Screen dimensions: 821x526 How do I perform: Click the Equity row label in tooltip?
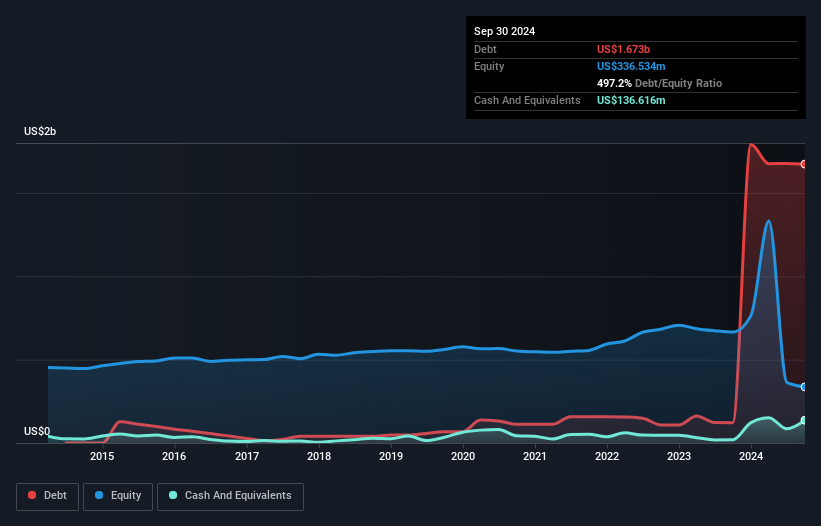pos(489,66)
